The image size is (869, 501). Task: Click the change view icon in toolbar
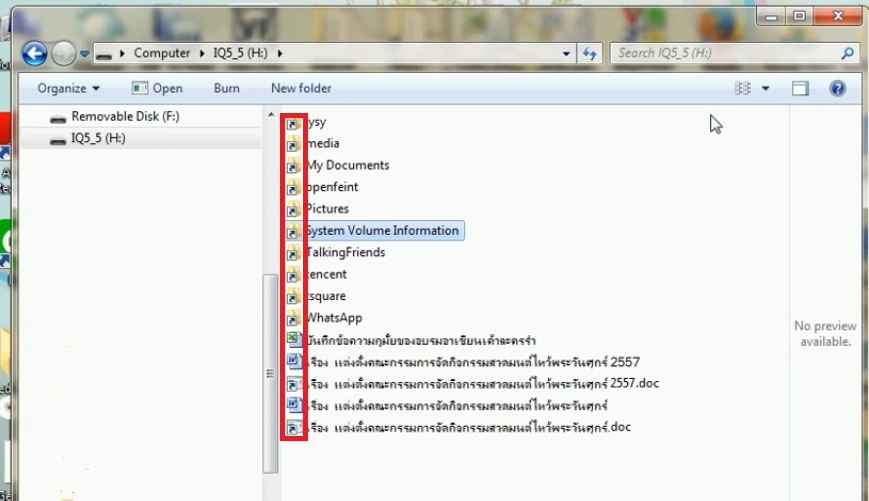click(743, 89)
